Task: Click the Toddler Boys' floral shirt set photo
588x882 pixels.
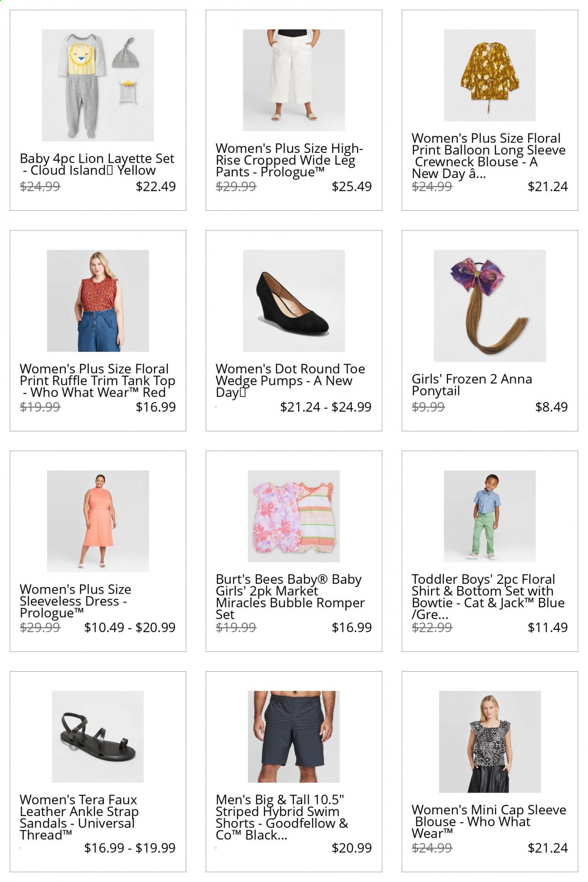Action: pos(490,516)
